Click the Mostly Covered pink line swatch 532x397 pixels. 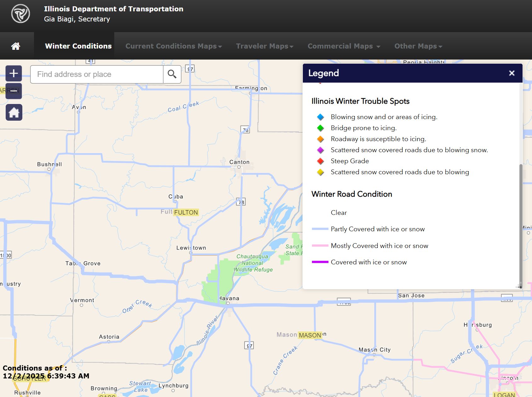click(320, 246)
